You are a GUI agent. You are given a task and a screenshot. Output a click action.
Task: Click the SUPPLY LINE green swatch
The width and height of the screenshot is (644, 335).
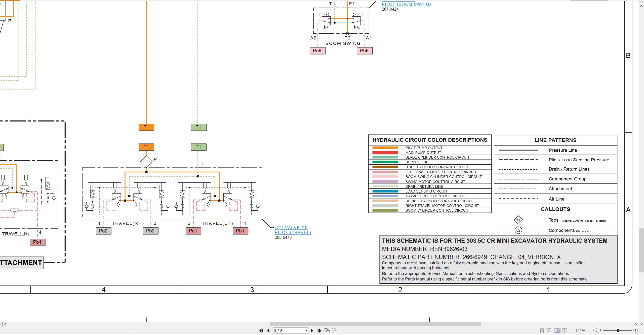(x=385, y=162)
